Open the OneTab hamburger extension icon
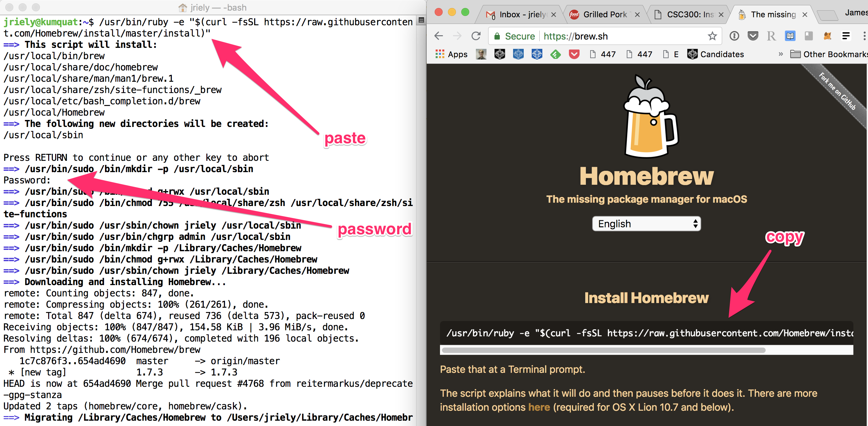This screenshot has width=868, height=426. tap(846, 36)
